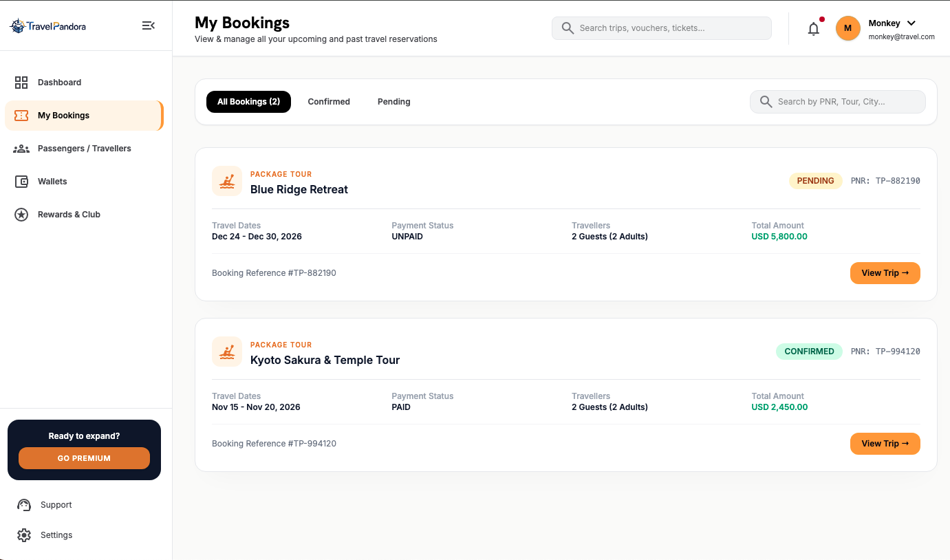Expand the Monkey account dropdown chevron
This screenshot has width=950, height=560.
[911, 23]
